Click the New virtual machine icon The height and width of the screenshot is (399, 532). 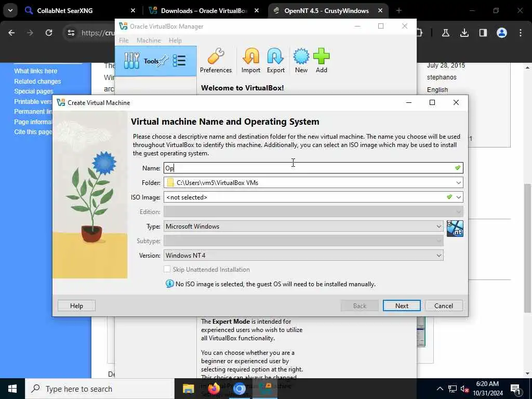tap(301, 61)
